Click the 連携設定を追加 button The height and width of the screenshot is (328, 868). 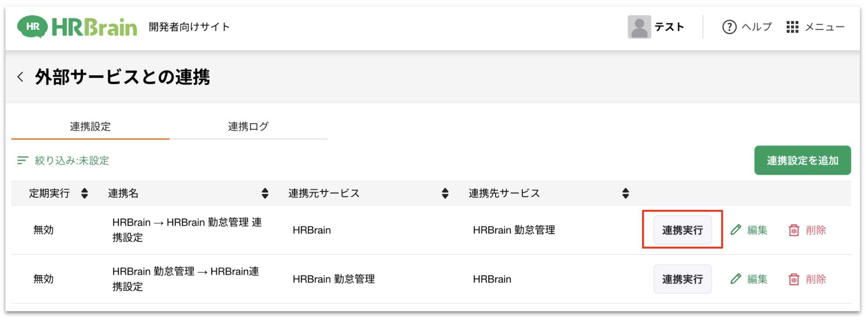[x=802, y=161]
